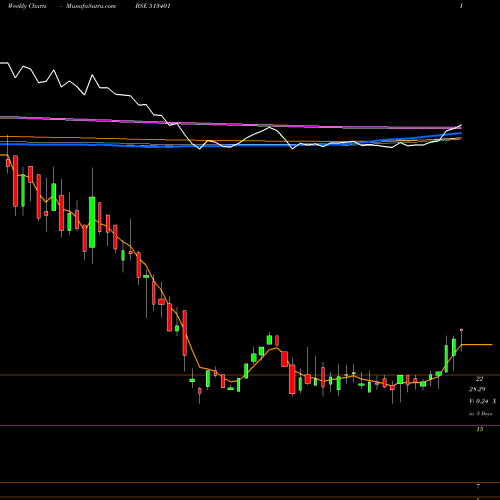Image resolution: width=500 pixels, height=500 pixels.
Task: Open the MunafaSutra.com label
Action: click(91, 6)
